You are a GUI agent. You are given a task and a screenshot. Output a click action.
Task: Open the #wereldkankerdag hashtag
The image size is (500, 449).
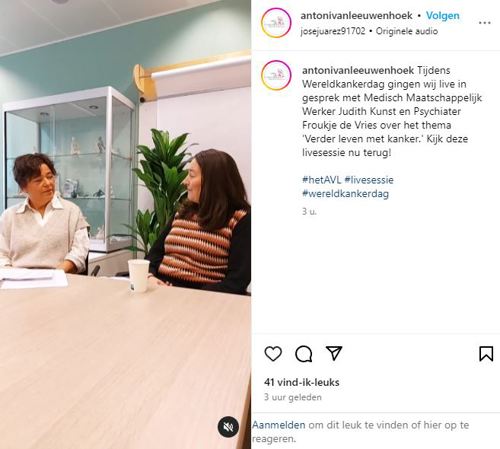click(345, 194)
